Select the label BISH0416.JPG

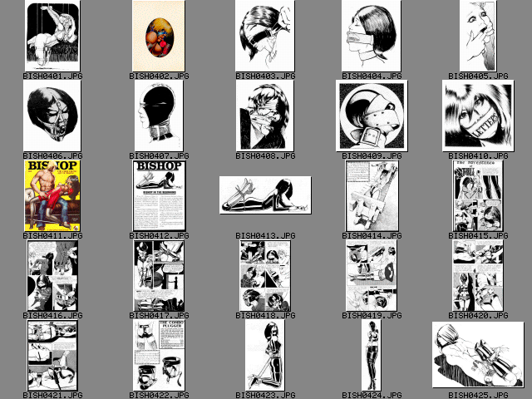[52, 316]
